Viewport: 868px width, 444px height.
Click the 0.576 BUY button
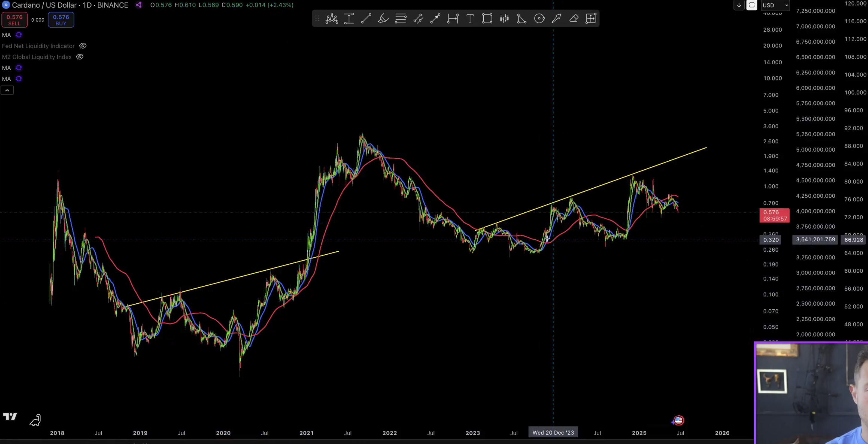61,20
